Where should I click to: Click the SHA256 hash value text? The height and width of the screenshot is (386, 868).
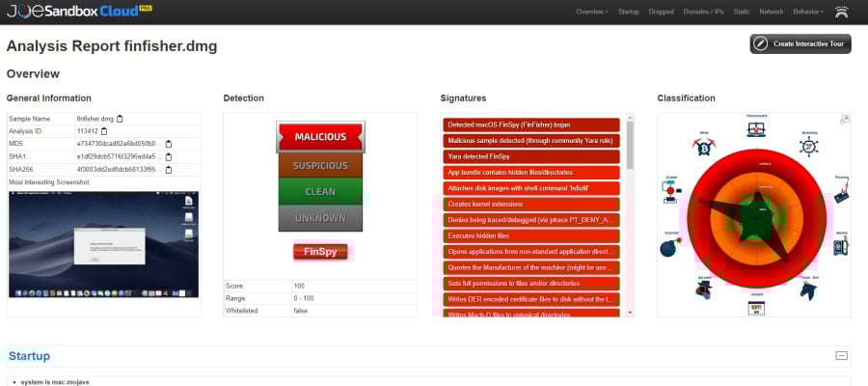(x=119, y=170)
